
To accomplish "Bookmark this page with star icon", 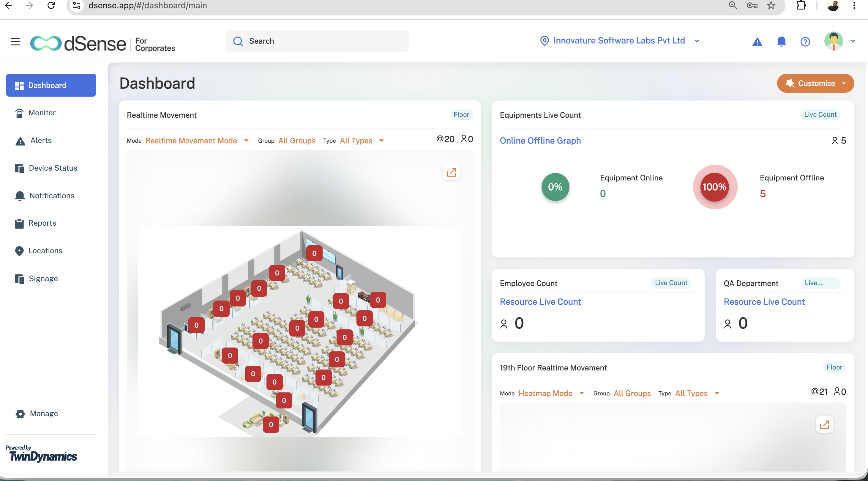I will 771,5.
